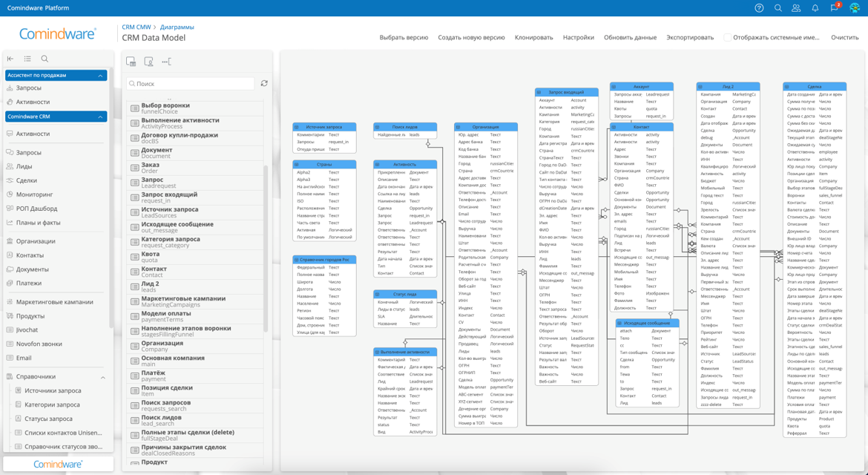Click the Сделки handshake icon in navigation
Image resolution: width=868 pixels, height=475 pixels.
[10, 180]
